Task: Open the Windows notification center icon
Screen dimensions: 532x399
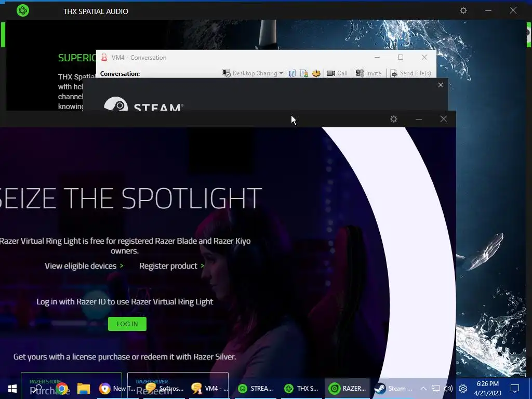Action: (x=515, y=389)
